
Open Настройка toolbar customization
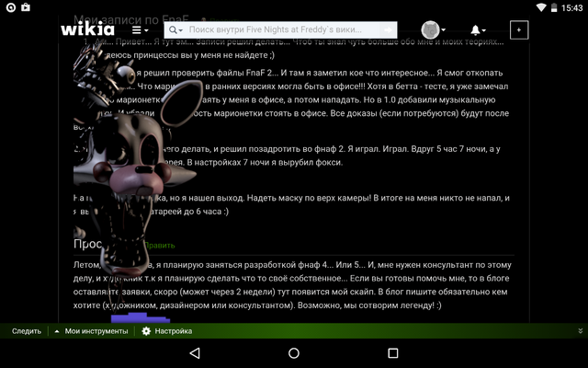(x=174, y=331)
